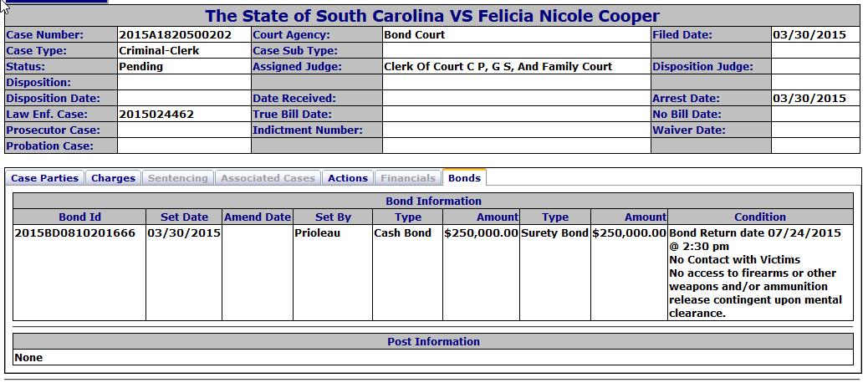Click the Condition column header
The height and width of the screenshot is (383, 868).
[x=759, y=217]
